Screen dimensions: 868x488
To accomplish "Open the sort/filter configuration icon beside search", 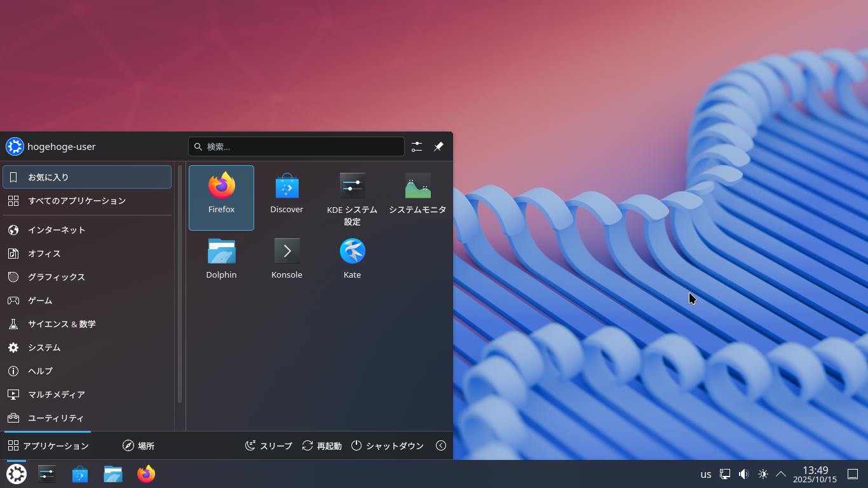I will pyautogui.click(x=417, y=146).
